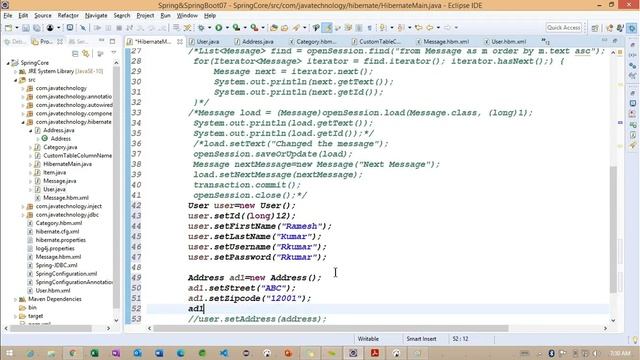Click the Open Task toolbar icon
The image size is (640, 360).
(284, 28)
